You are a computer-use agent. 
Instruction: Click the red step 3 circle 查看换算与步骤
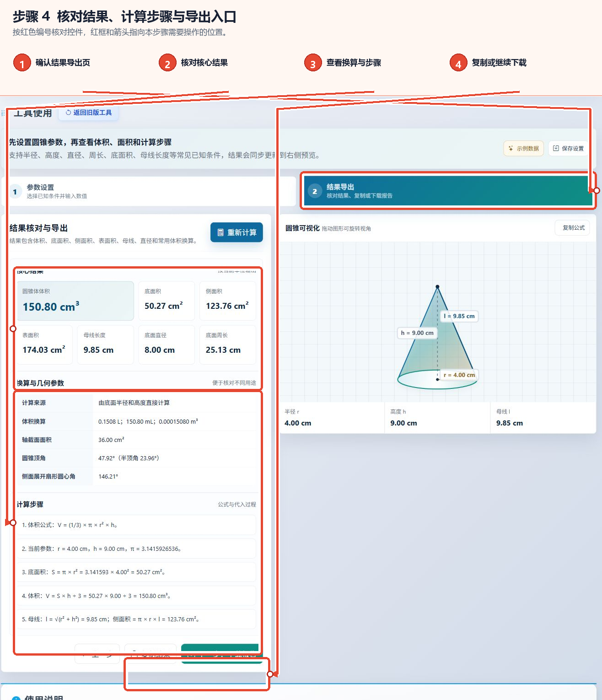(x=313, y=63)
